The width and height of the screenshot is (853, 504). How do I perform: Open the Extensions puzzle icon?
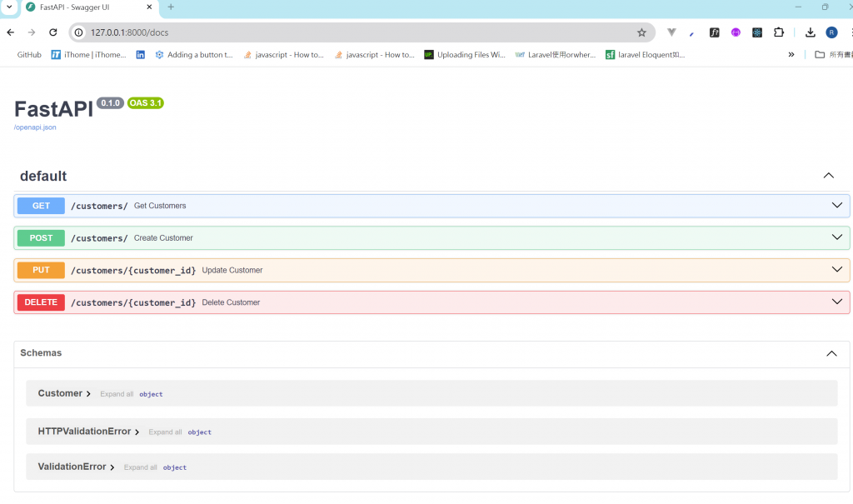(779, 32)
